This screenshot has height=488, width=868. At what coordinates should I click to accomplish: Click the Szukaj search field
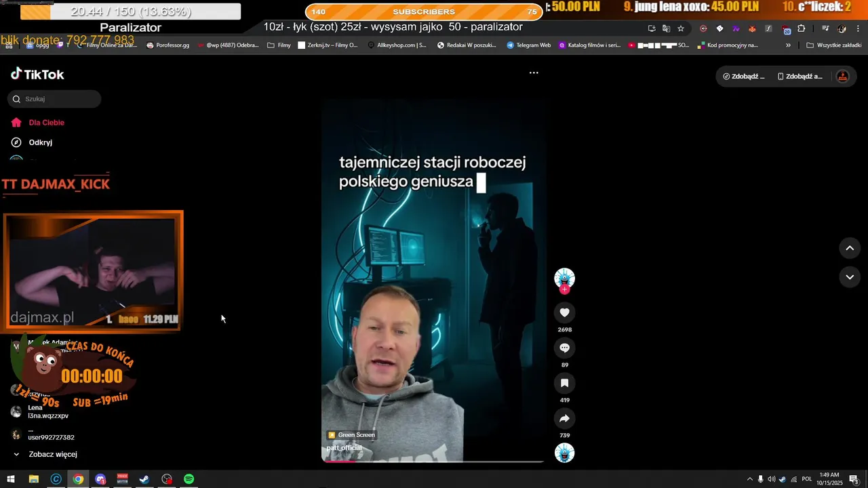[x=54, y=99]
